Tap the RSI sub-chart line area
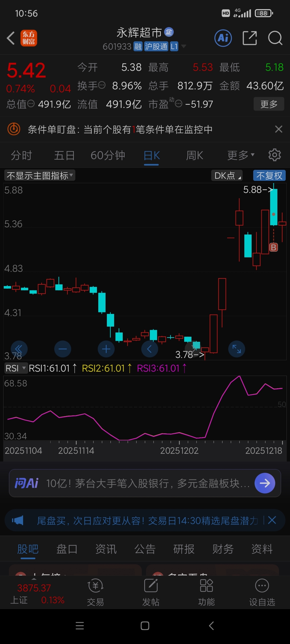Viewport: 290px width, 644px height. point(145,408)
